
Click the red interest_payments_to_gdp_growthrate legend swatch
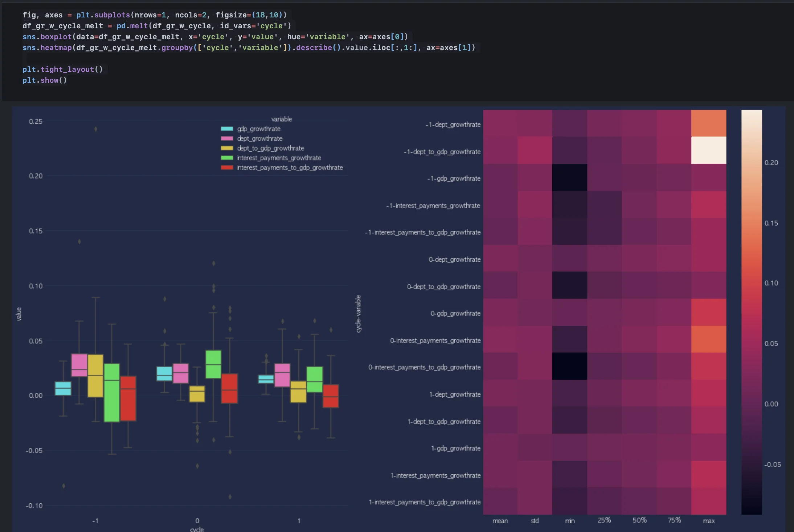(x=227, y=168)
